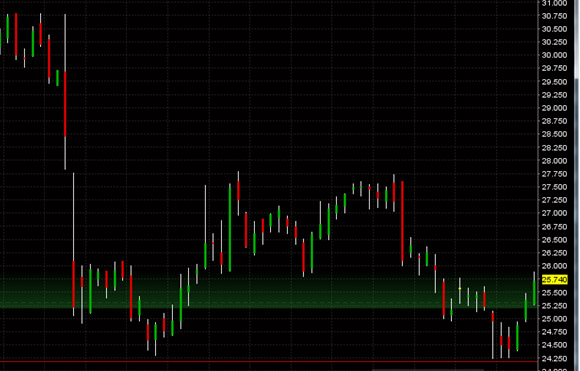580x371 pixels.
Task: Click the 26.500 price axis label
Action: (554, 240)
